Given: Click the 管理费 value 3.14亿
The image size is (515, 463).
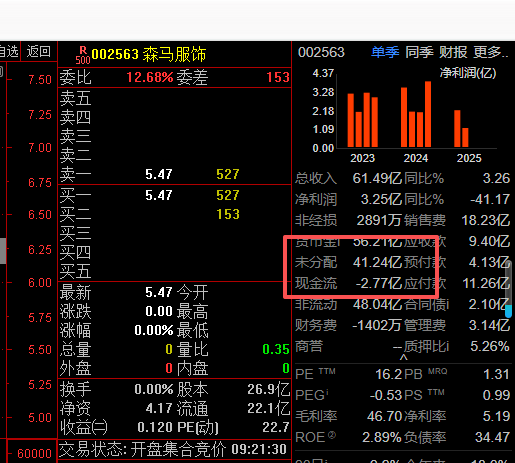Looking at the screenshot, I should [x=489, y=325].
